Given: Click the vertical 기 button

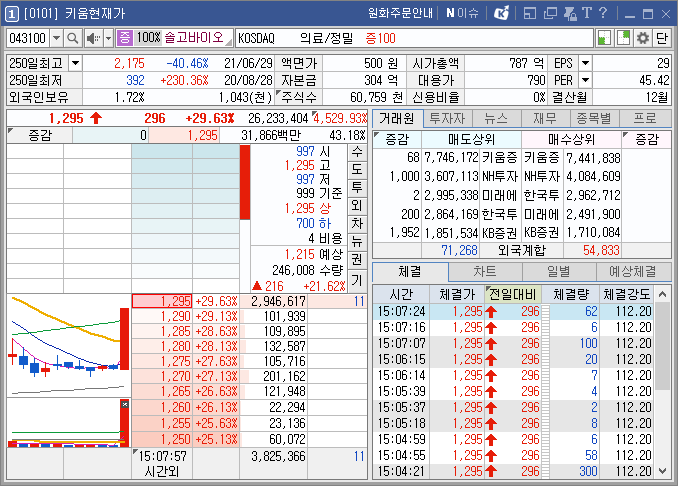Looking at the screenshot, I should (357, 281).
